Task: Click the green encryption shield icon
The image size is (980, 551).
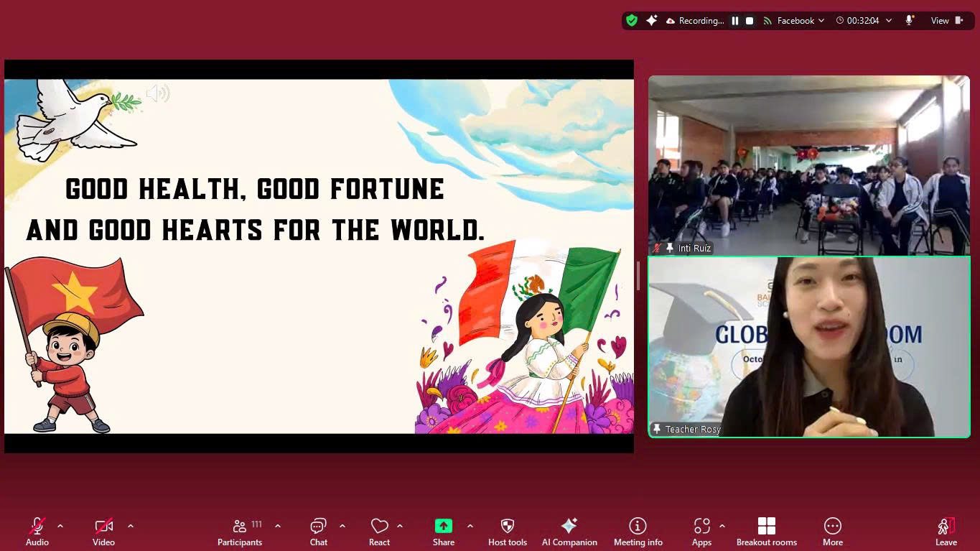Action: [632, 21]
